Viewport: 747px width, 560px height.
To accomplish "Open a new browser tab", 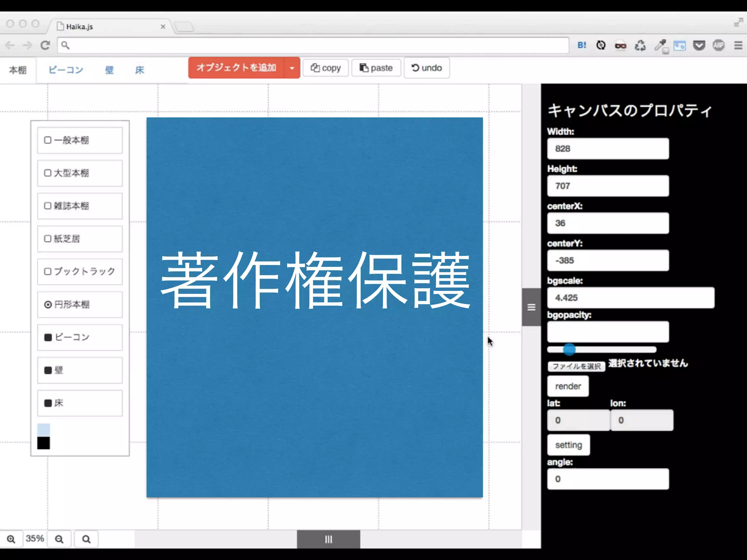I will click(x=184, y=27).
